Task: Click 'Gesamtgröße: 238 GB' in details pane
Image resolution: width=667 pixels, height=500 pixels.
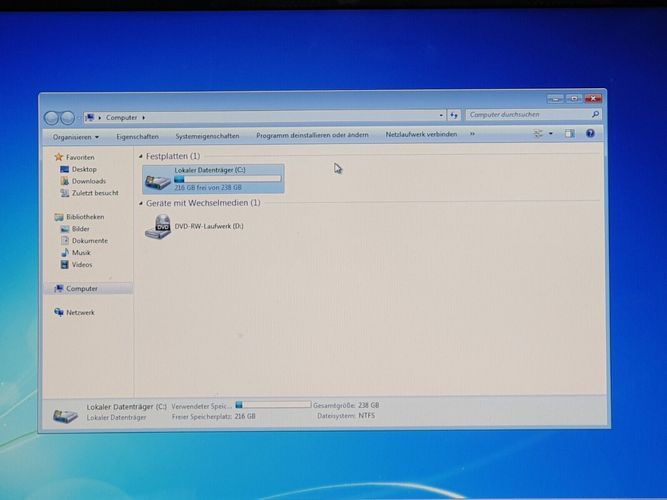Action: pyautogui.click(x=346, y=406)
